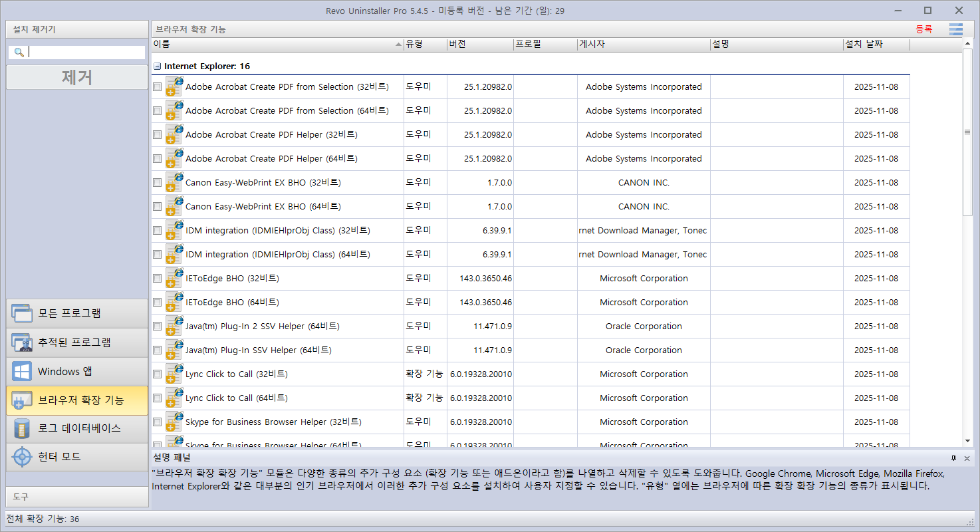980x532 pixels.
Task: Click CANON INC. in the EX BHO (64비트) row
Action: [644, 207]
